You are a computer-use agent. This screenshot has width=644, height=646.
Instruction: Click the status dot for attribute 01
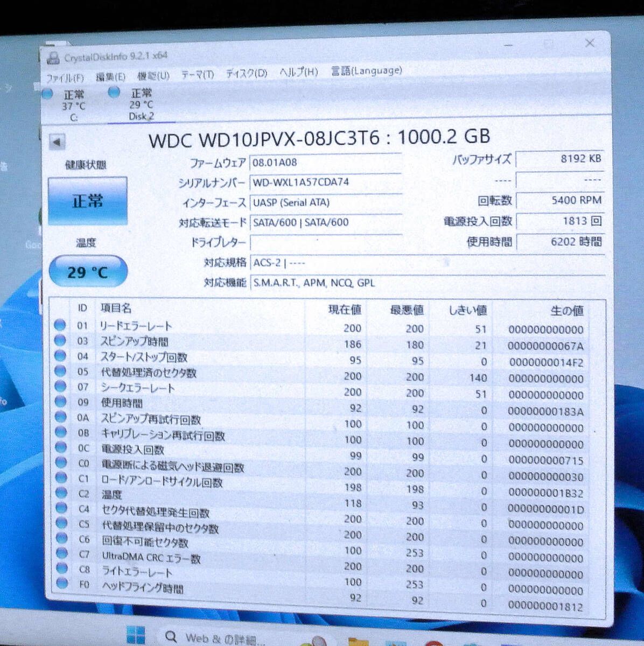(x=60, y=325)
